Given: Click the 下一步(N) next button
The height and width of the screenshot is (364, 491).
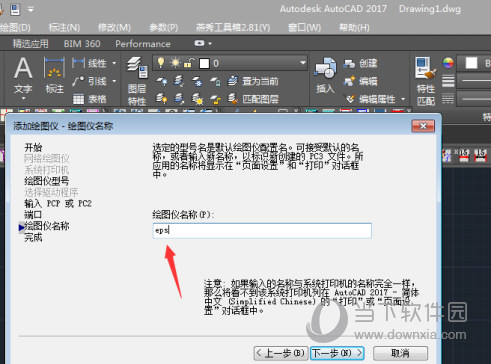Looking at the screenshot, I should coord(337,353).
